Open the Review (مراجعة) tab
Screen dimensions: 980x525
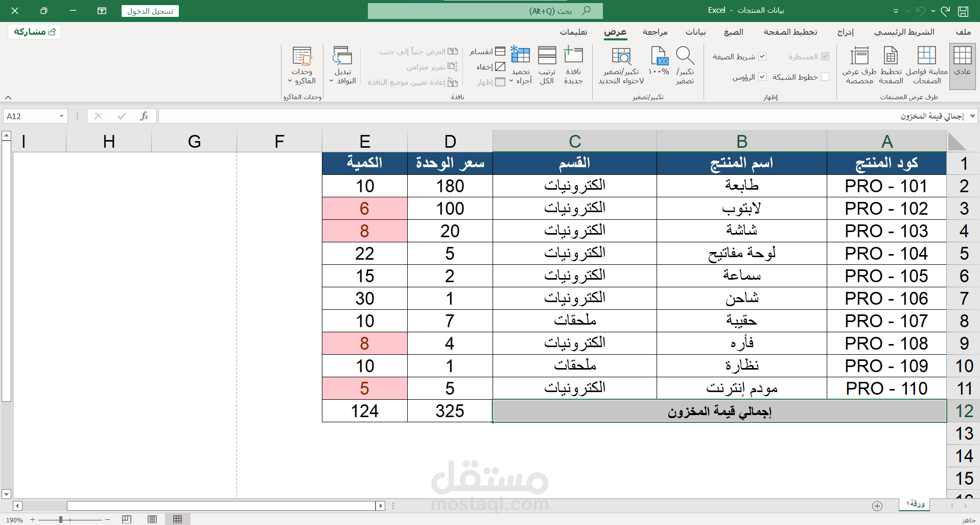[x=655, y=32]
